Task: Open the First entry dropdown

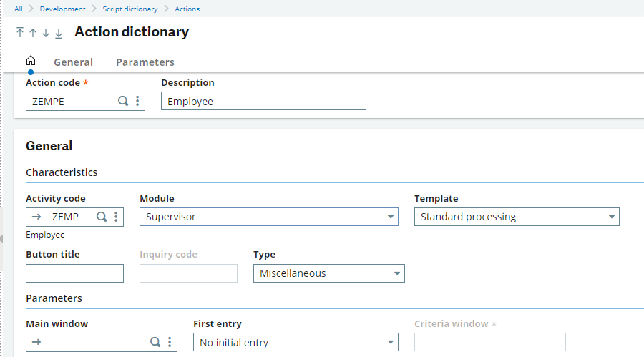Action: [x=296, y=342]
